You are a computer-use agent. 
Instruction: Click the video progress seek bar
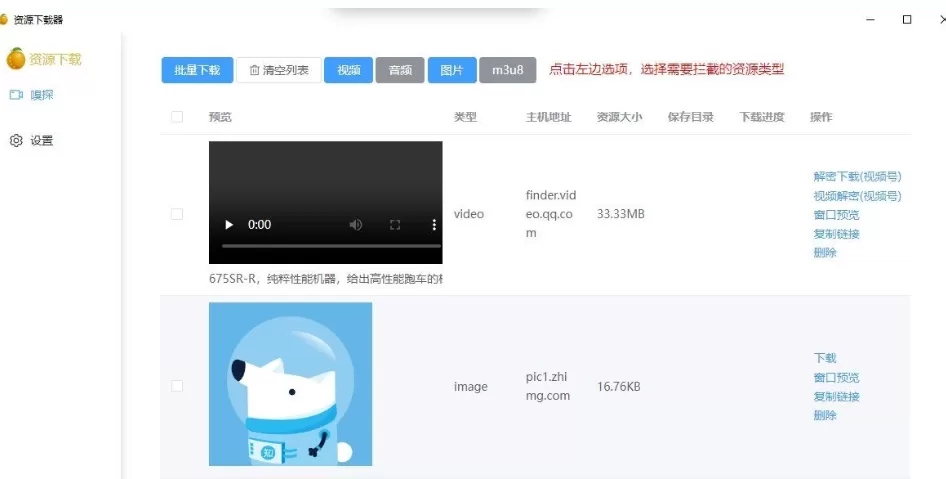point(331,245)
